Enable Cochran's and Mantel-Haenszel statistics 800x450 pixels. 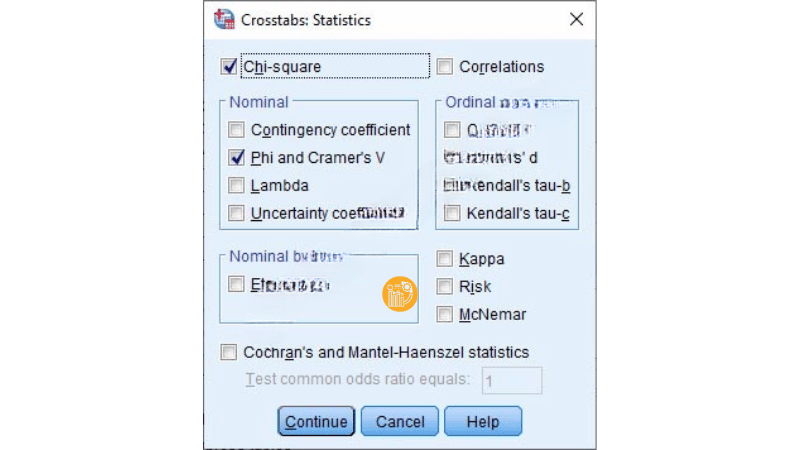tap(229, 352)
